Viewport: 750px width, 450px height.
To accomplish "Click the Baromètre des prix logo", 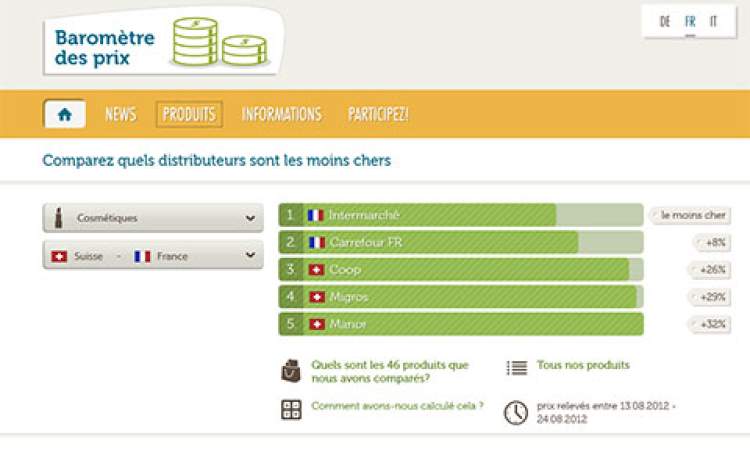I will [x=163, y=41].
